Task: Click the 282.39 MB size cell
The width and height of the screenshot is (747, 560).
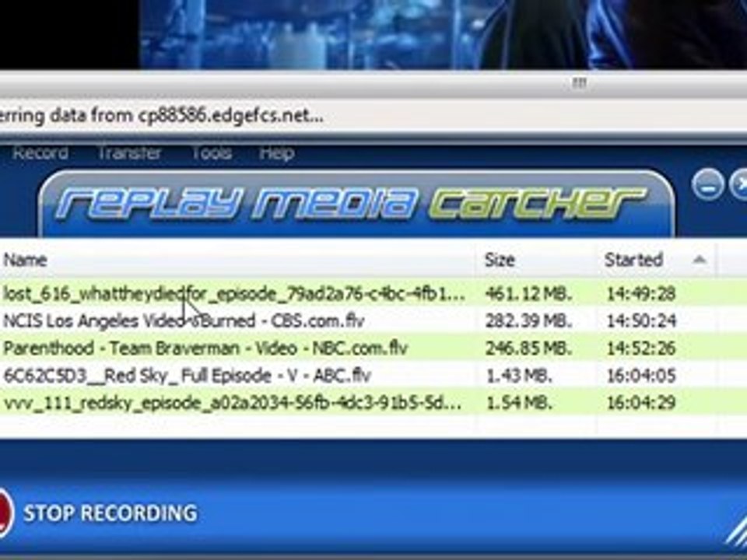Action: click(x=528, y=321)
